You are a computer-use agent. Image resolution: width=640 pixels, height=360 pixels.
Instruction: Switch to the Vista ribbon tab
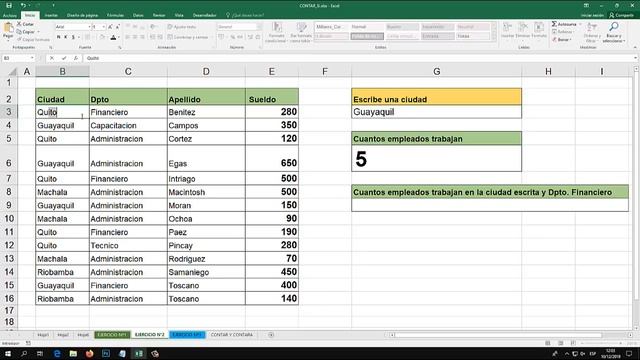(x=179, y=15)
